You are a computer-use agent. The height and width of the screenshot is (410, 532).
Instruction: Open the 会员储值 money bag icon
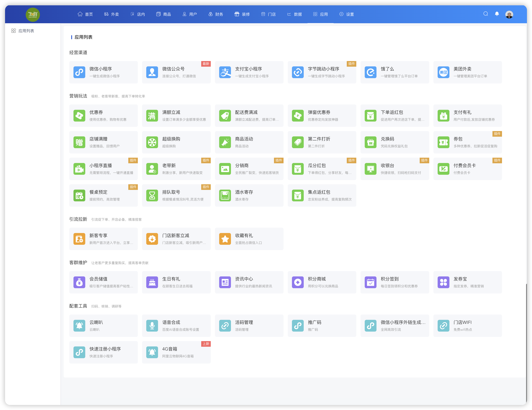tap(79, 282)
